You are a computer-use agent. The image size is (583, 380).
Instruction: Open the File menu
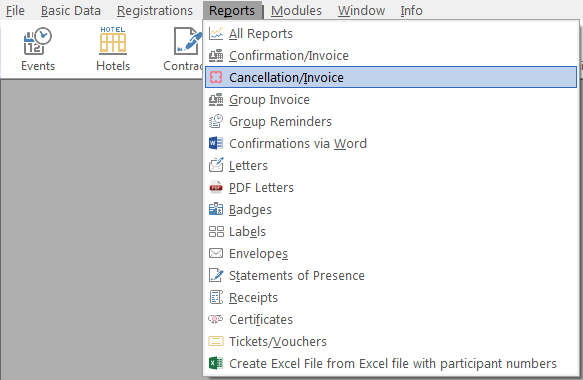[x=15, y=10]
